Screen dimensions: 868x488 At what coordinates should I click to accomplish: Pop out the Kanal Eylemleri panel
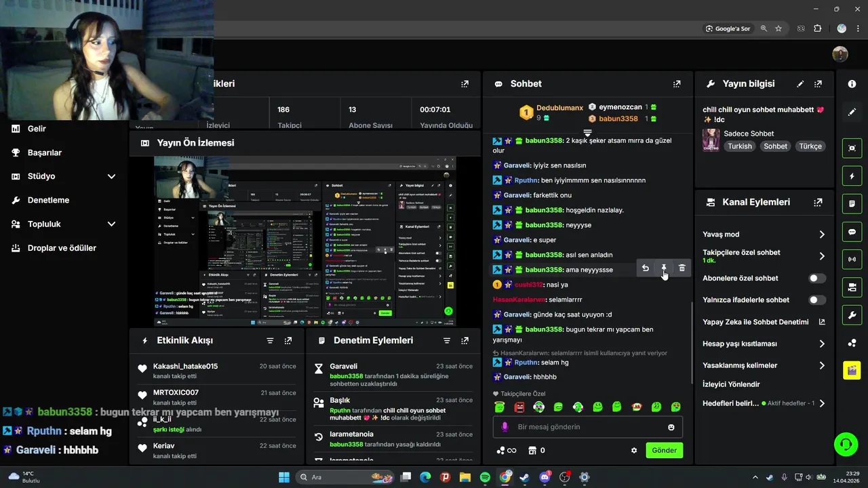point(818,202)
